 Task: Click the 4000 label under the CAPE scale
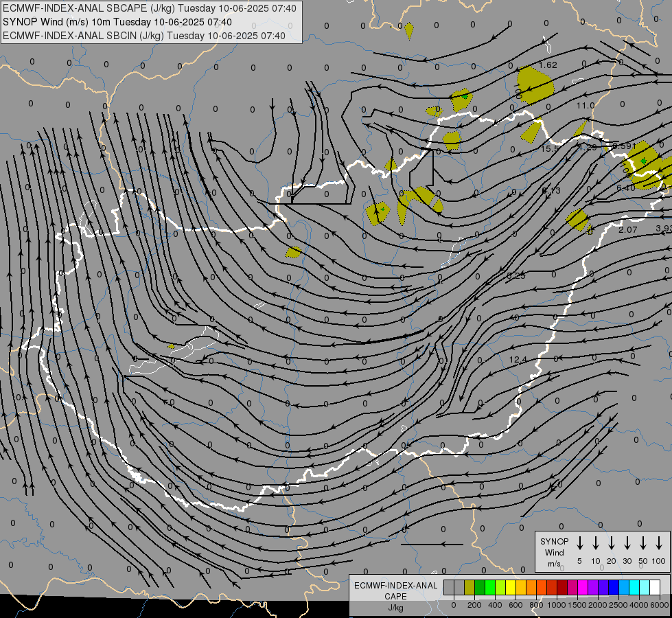click(x=639, y=605)
